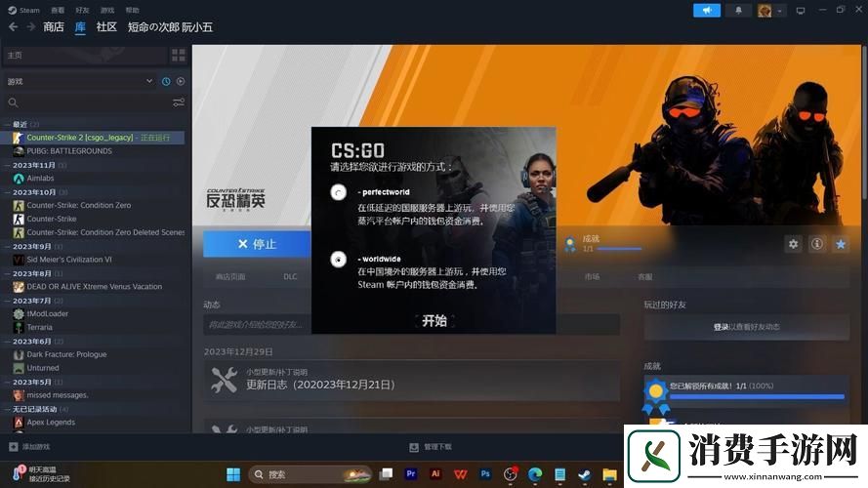Open game settings gear icon
Image resolution: width=868 pixels, height=488 pixels.
click(793, 244)
